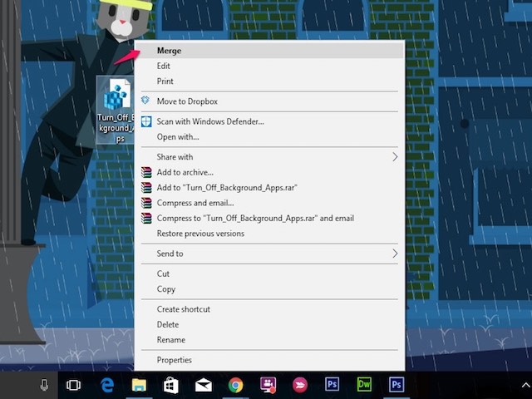532x399 pixels.
Task: Choose Add to "Turn_Off_Background_Apps.rar"
Action: pos(269,187)
